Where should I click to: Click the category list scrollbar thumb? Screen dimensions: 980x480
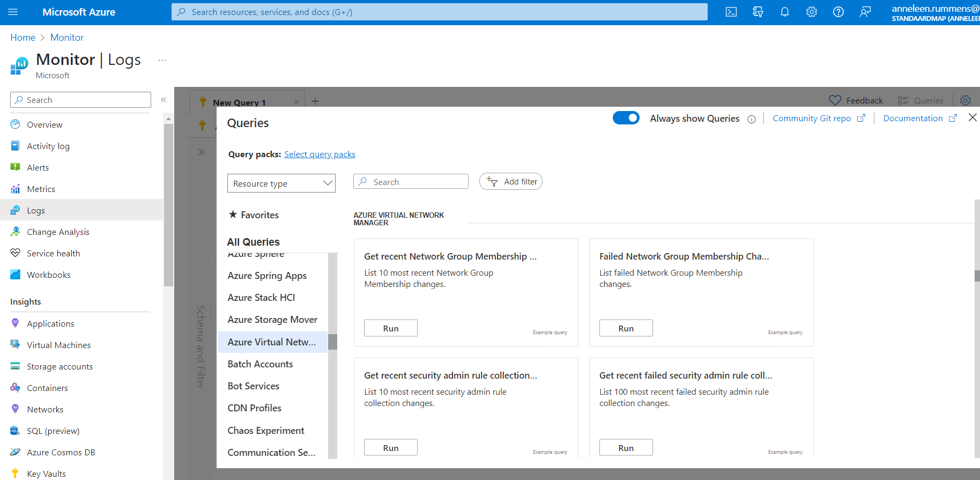(x=332, y=342)
